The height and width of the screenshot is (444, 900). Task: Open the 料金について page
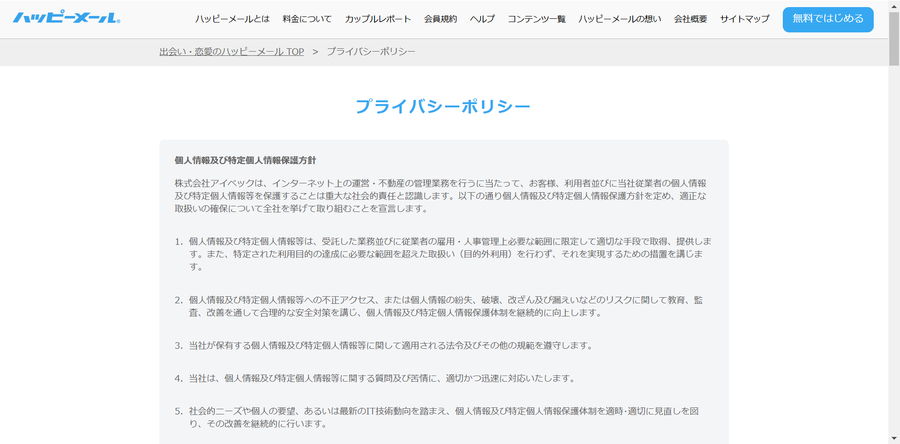[307, 19]
